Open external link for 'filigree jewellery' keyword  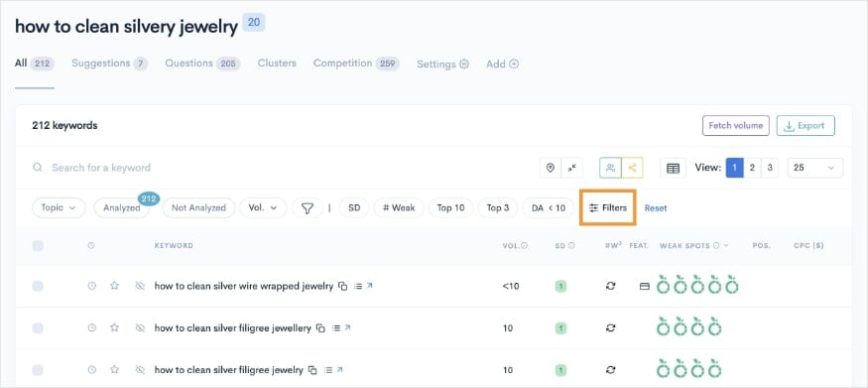[347, 327]
